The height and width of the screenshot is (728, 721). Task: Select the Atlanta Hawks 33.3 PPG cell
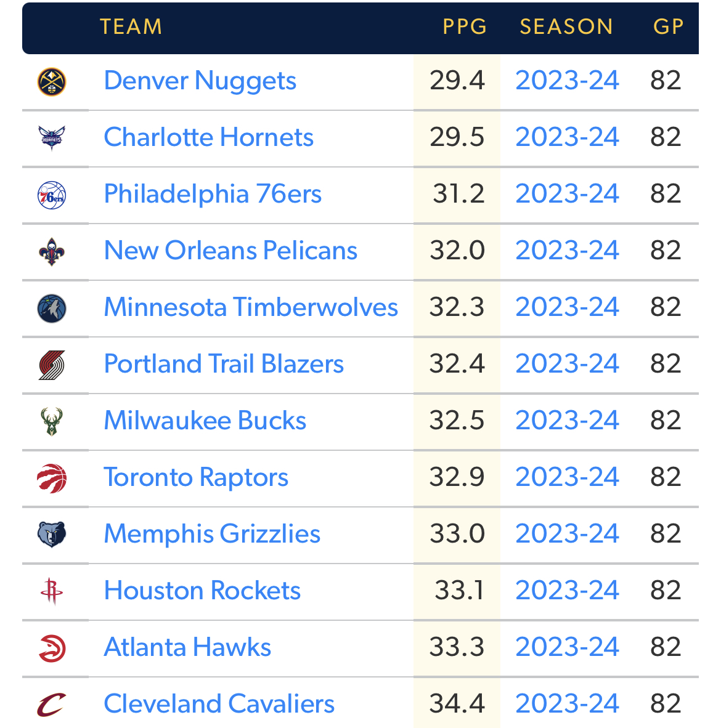tap(457, 647)
